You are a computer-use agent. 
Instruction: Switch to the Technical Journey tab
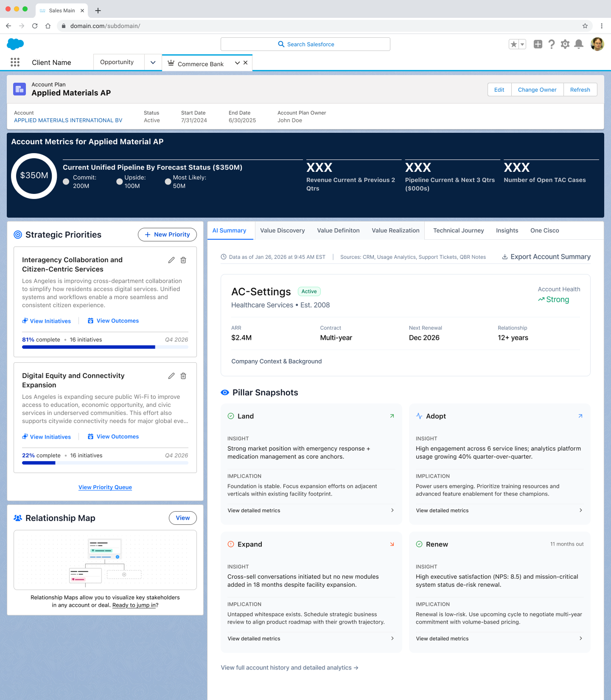pos(458,230)
